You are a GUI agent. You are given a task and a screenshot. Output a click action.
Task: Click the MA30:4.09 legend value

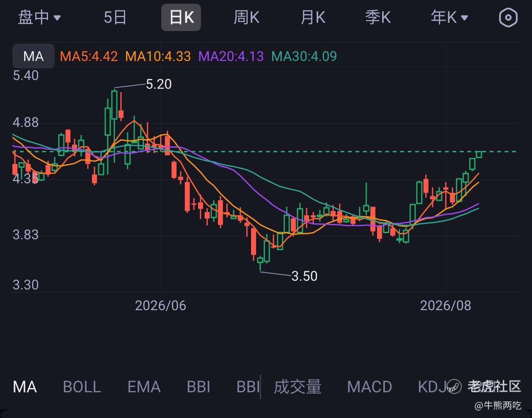tap(304, 56)
